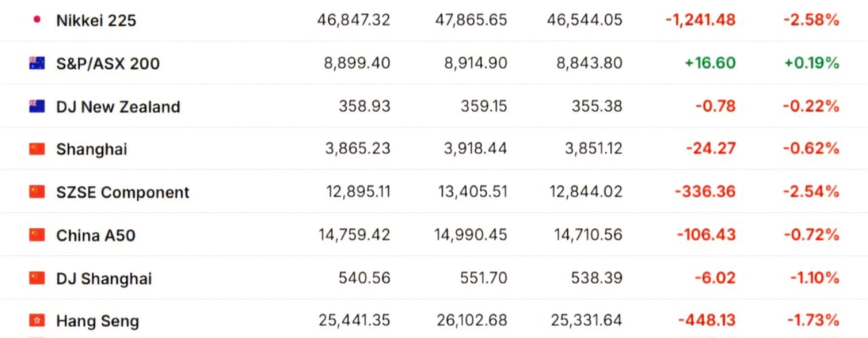This screenshot has height=338, width=868.
Task: Select the DJ New Zealand index name
Action: coord(118,107)
